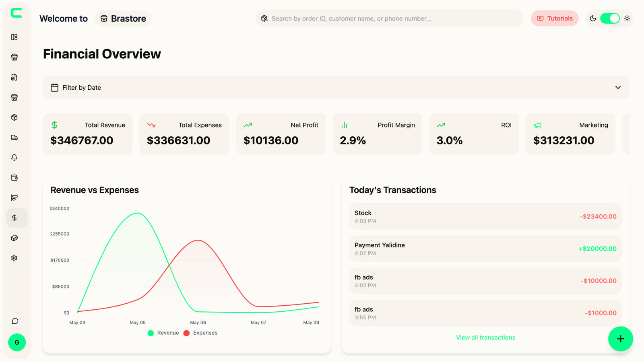
Task: Switch to light mode via sun icon
Action: pyautogui.click(x=627, y=19)
